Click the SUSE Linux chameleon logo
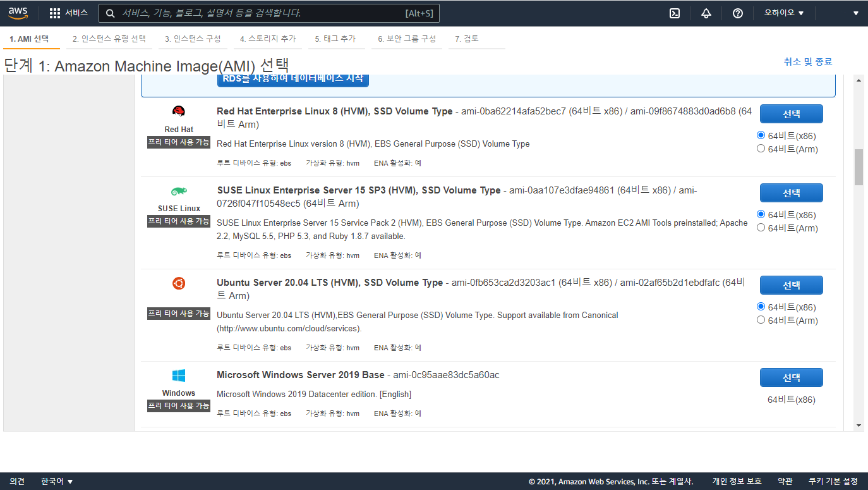The height and width of the screenshot is (490, 868). pos(179,192)
